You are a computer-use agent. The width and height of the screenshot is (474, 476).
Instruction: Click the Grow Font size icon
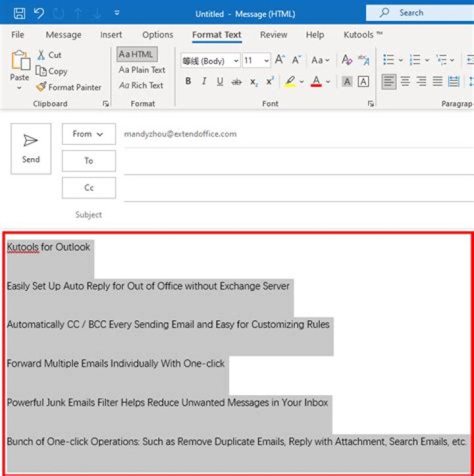(280, 60)
